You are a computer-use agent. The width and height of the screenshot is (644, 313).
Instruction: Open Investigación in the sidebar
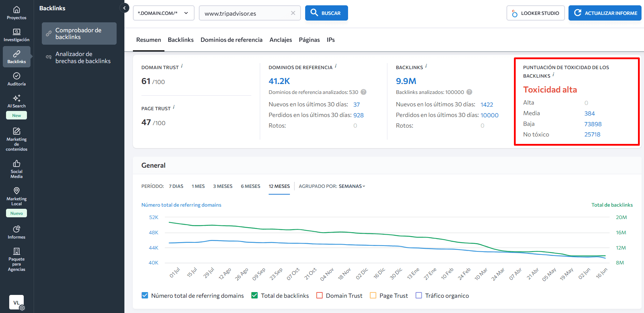click(x=17, y=35)
